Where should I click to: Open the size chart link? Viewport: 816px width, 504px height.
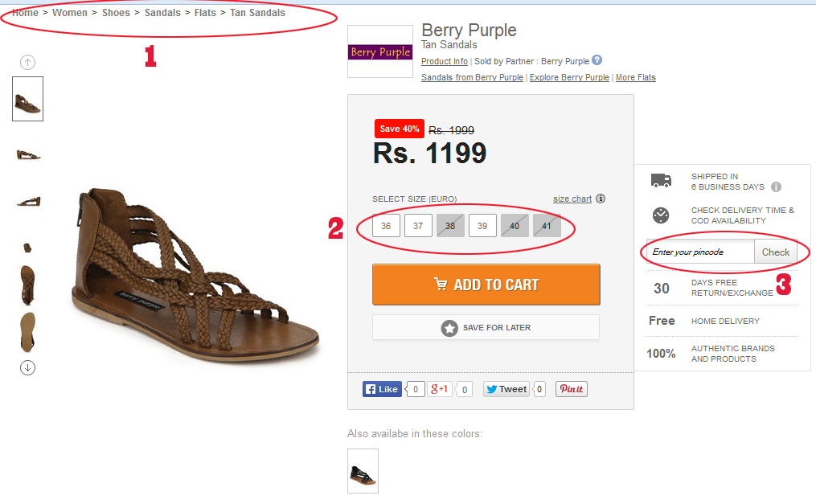(572, 199)
